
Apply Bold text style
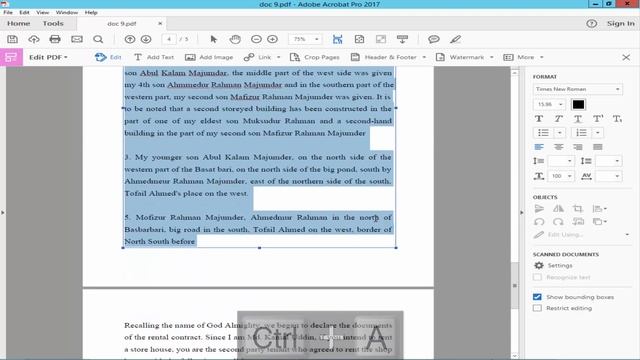click(539, 119)
